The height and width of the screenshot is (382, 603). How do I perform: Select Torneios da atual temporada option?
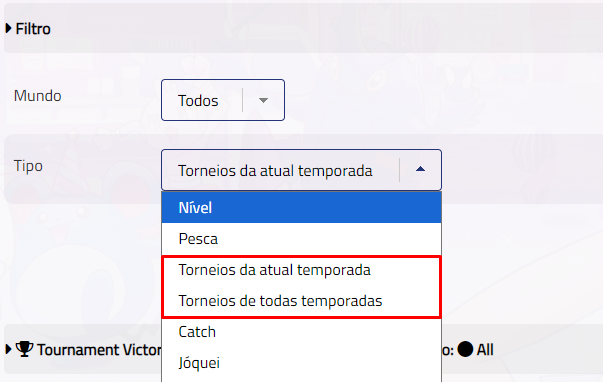pyautogui.click(x=301, y=270)
